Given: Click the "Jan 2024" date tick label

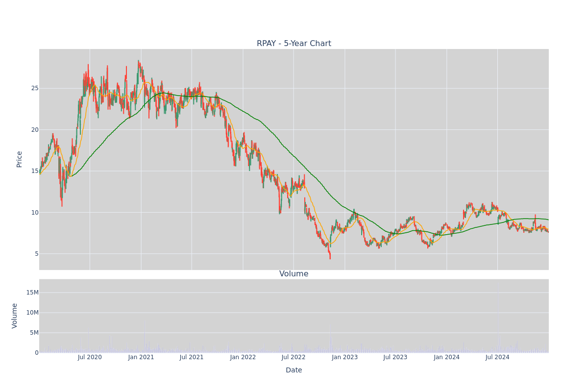Looking at the screenshot, I should tap(447, 357).
